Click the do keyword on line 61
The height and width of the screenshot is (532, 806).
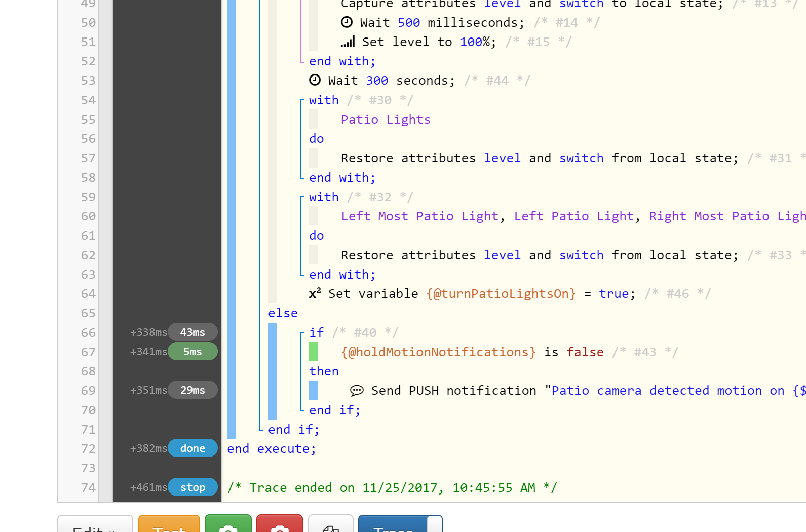point(317,236)
